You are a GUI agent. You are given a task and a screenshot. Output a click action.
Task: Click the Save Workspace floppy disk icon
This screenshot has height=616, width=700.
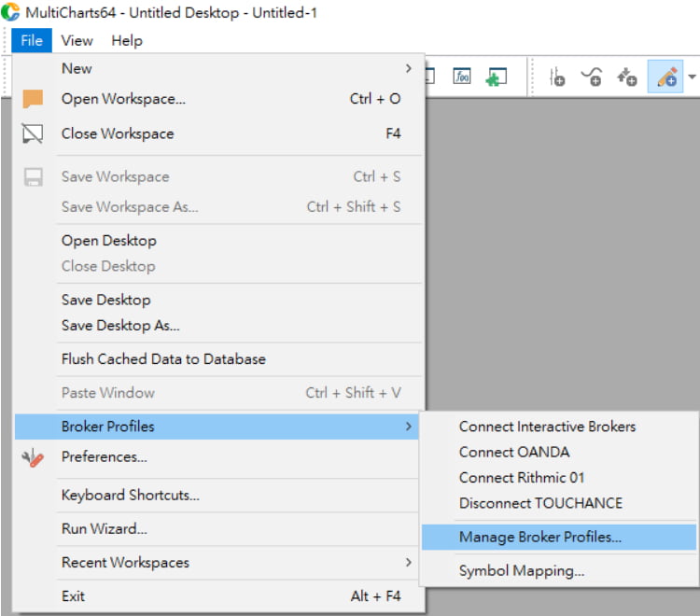point(33,177)
